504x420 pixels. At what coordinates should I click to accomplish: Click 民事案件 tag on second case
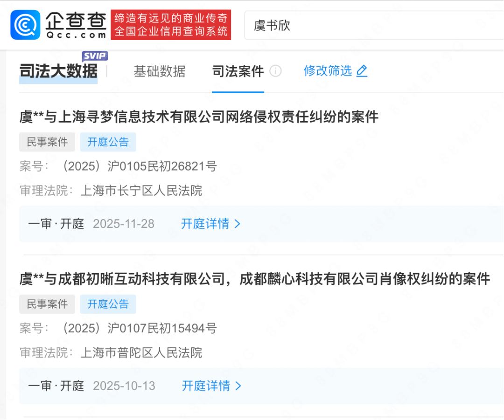coord(47,304)
